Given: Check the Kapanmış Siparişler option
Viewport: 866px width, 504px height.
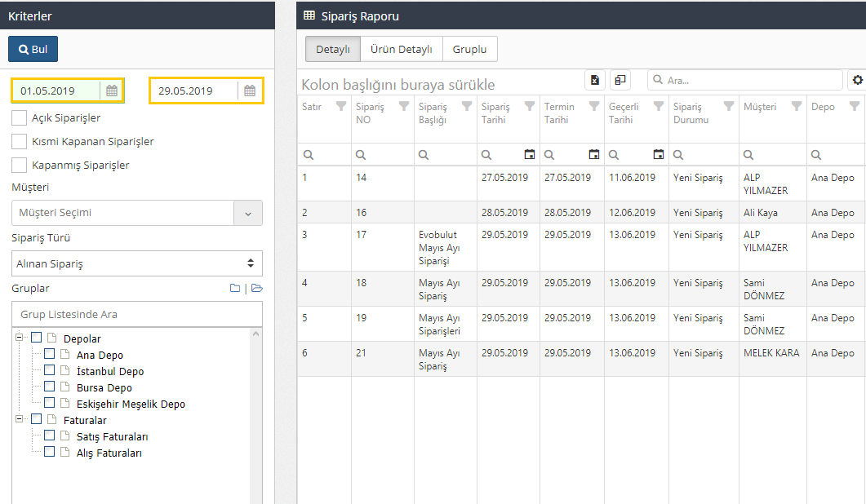Looking at the screenshot, I should coord(20,166).
